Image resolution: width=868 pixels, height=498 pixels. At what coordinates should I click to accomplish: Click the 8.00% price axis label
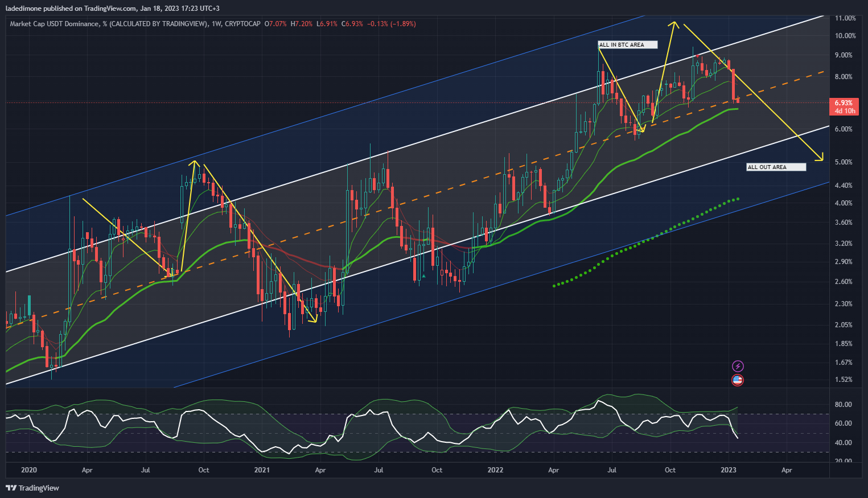pyautogui.click(x=843, y=77)
